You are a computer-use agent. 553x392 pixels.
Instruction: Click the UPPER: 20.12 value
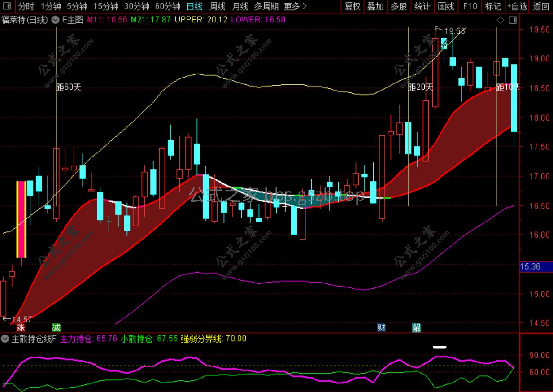pos(201,20)
